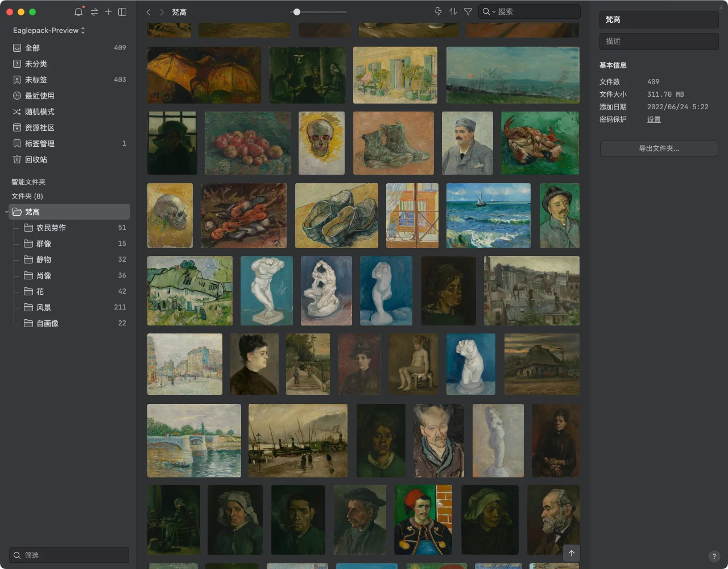The height and width of the screenshot is (569, 728).
Task: Select 未标签 in the sidebar
Action: [69, 80]
